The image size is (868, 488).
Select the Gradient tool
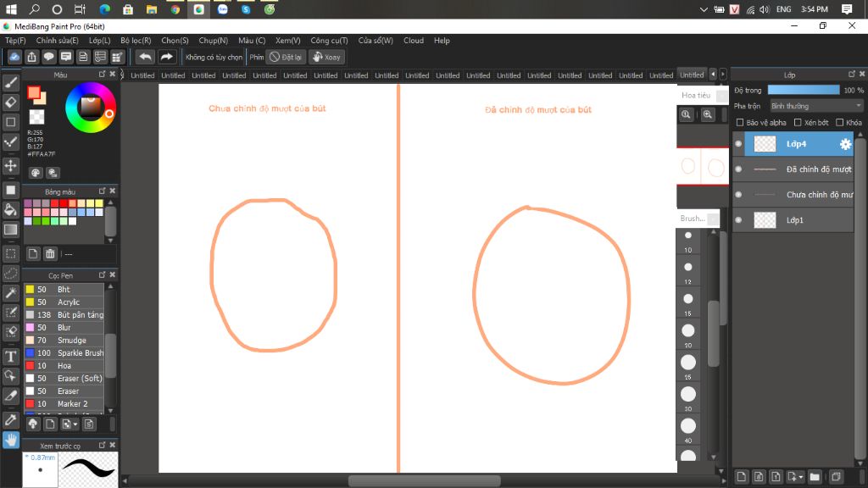tap(10, 229)
